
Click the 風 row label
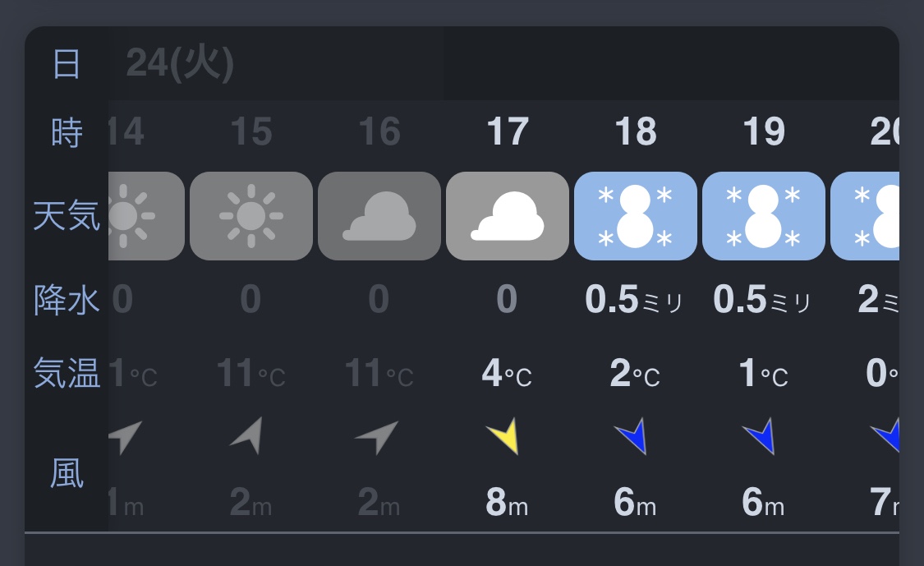[x=67, y=474]
